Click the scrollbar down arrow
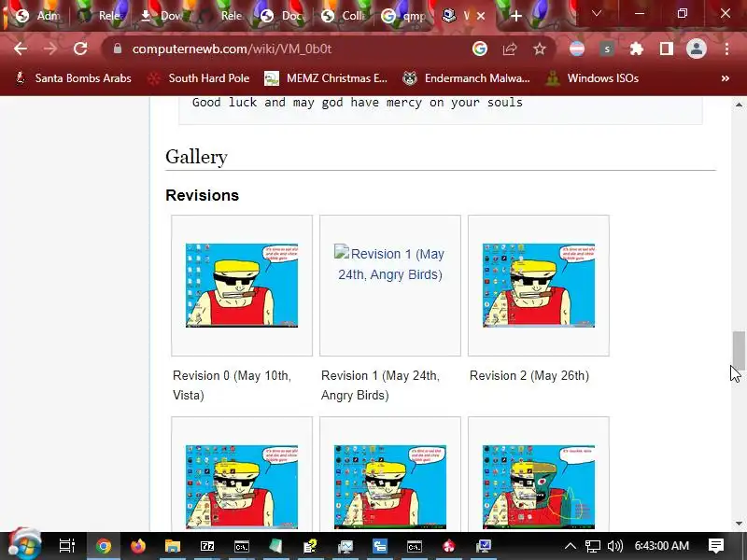 (739, 524)
